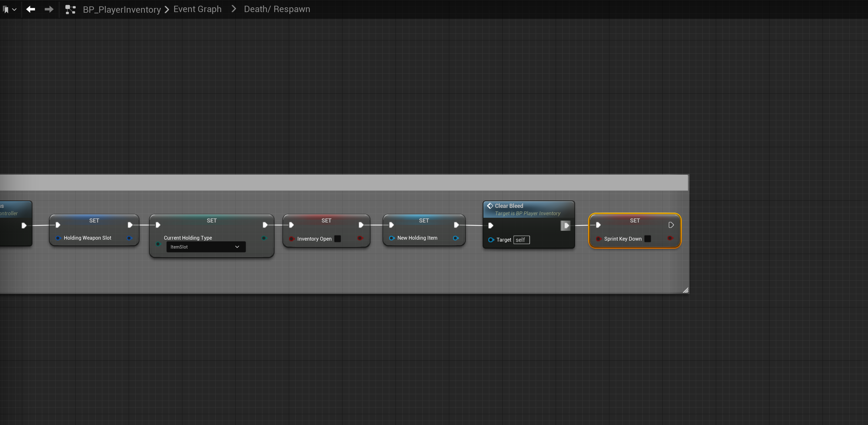
Task: Toggle the Inventory Open checkbox
Action: (x=337, y=239)
